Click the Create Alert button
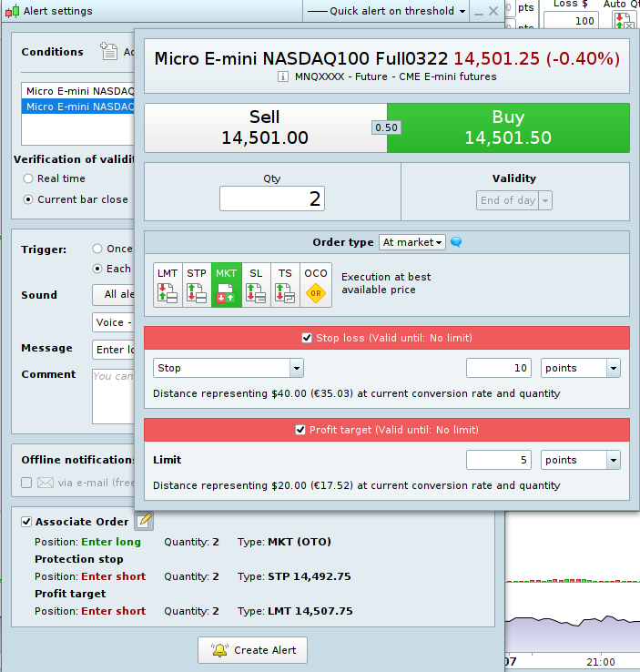This screenshot has height=672, width=640. click(253, 650)
